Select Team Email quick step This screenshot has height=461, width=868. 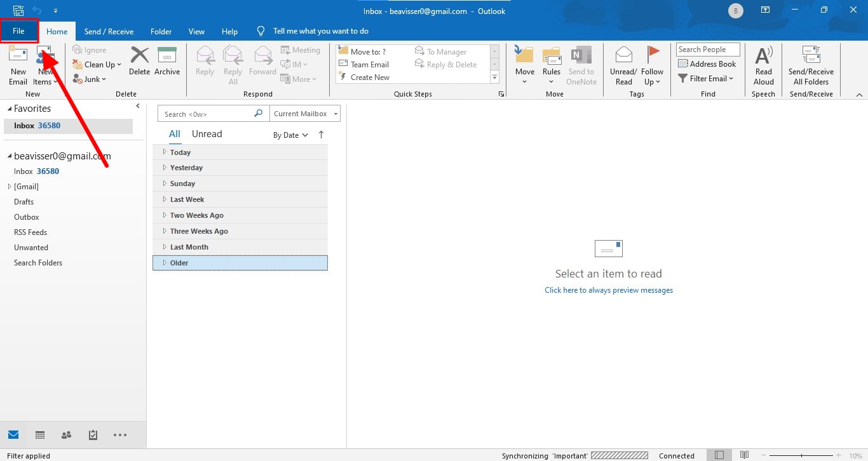pos(363,65)
